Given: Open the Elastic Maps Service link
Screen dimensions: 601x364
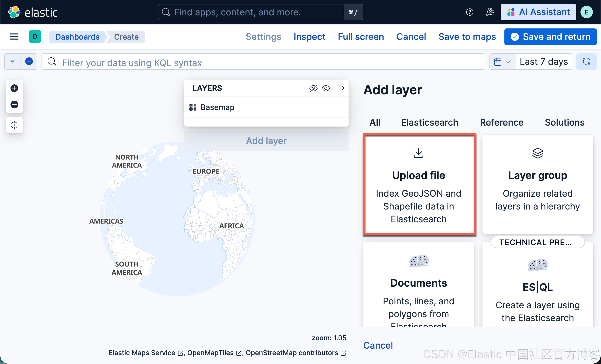Looking at the screenshot, I should tap(142, 353).
